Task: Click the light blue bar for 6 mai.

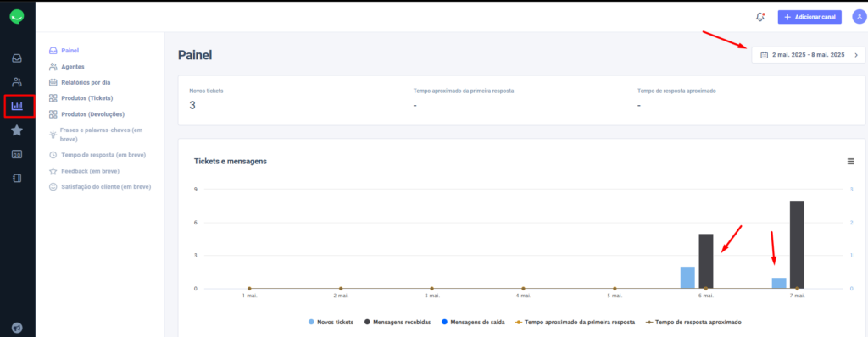Action: click(687, 277)
